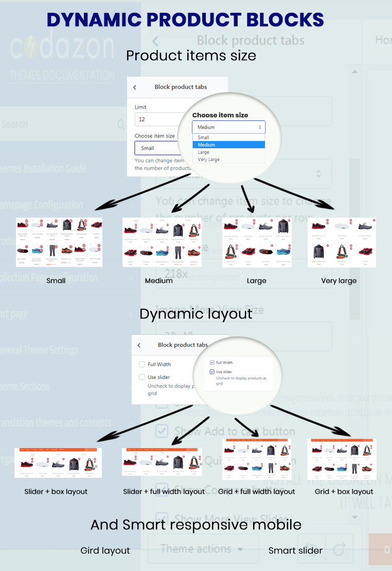392x571 pixels.
Task: Uncheck the magnified checked 'Full Width' box
Action: [x=212, y=362]
